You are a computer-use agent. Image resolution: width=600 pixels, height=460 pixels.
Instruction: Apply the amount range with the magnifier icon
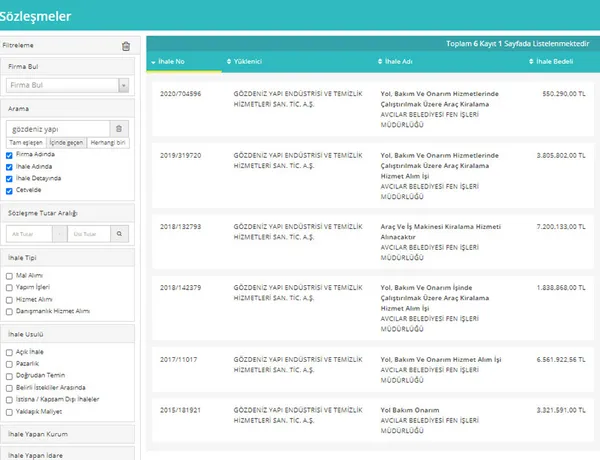(x=119, y=233)
